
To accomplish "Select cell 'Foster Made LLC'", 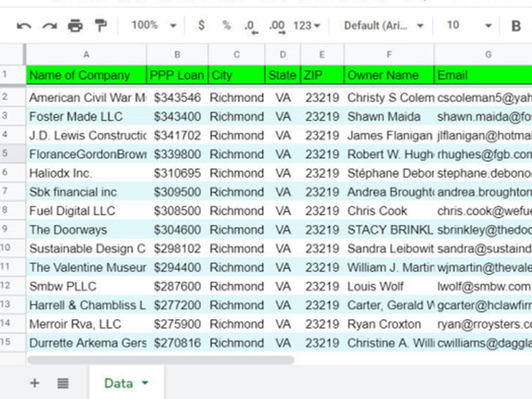I will [87, 117].
